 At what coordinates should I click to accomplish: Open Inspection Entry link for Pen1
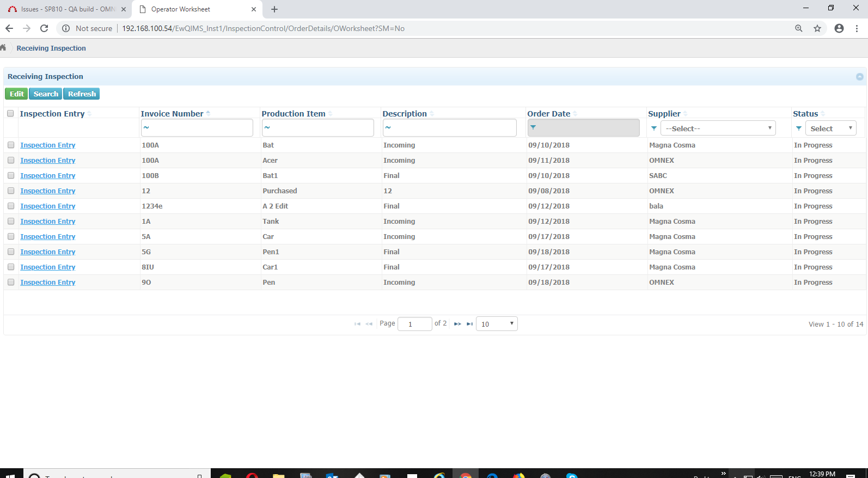coord(48,252)
